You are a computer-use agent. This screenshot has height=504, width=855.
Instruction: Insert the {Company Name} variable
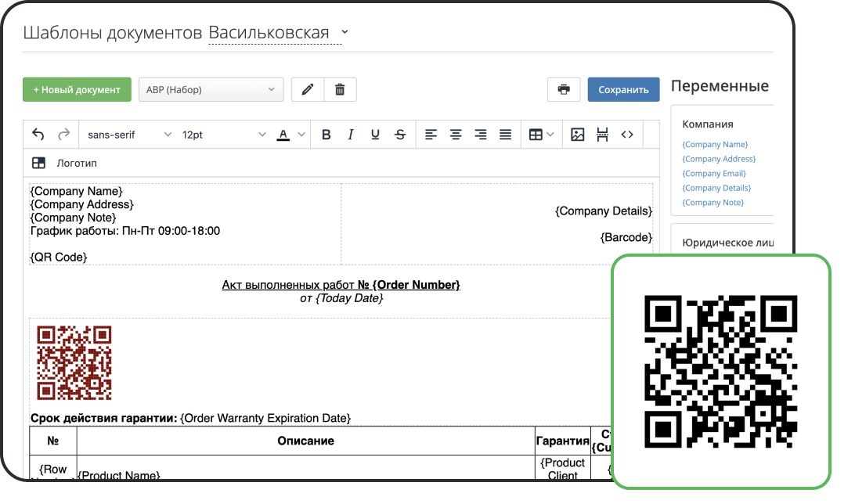(x=715, y=144)
